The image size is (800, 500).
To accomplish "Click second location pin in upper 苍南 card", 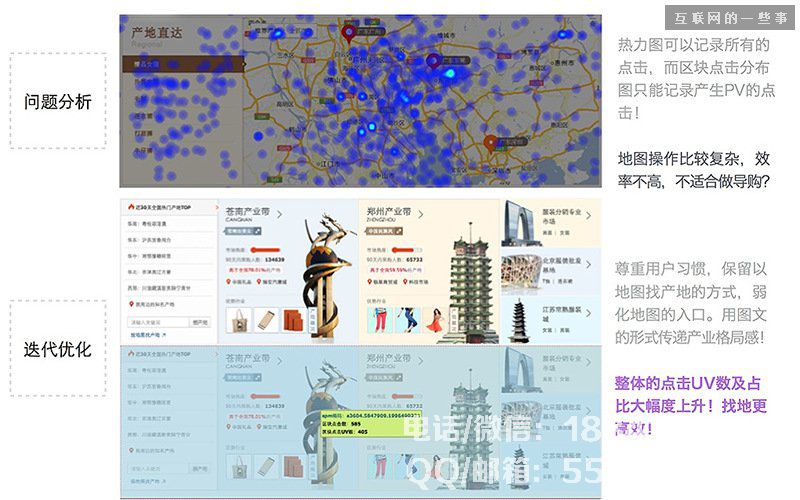I will [x=259, y=282].
